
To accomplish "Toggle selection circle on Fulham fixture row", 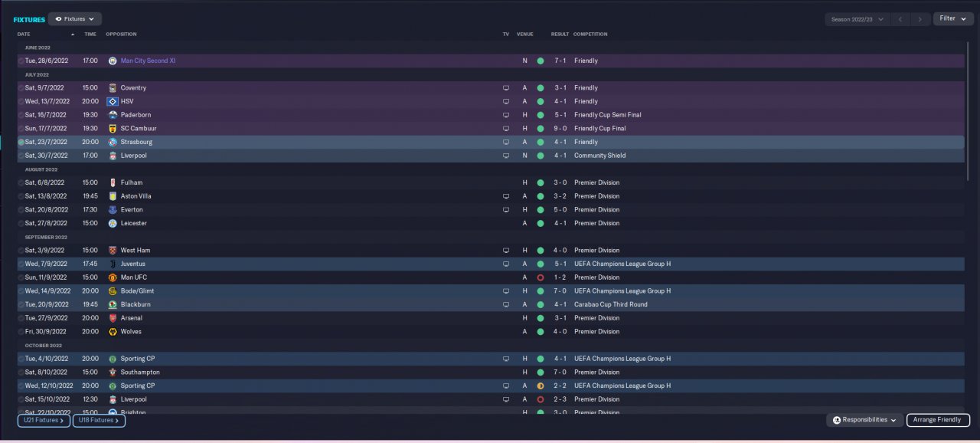I will [x=21, y=183].
